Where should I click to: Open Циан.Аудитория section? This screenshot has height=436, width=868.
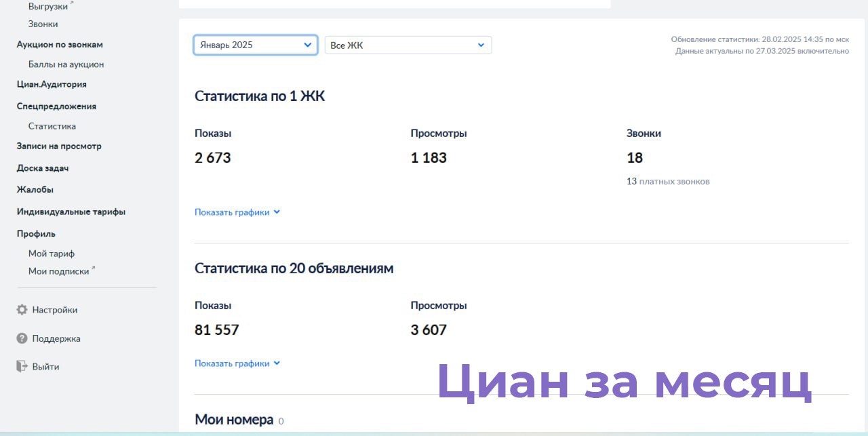pyautogui.click(x=52, y=85)
